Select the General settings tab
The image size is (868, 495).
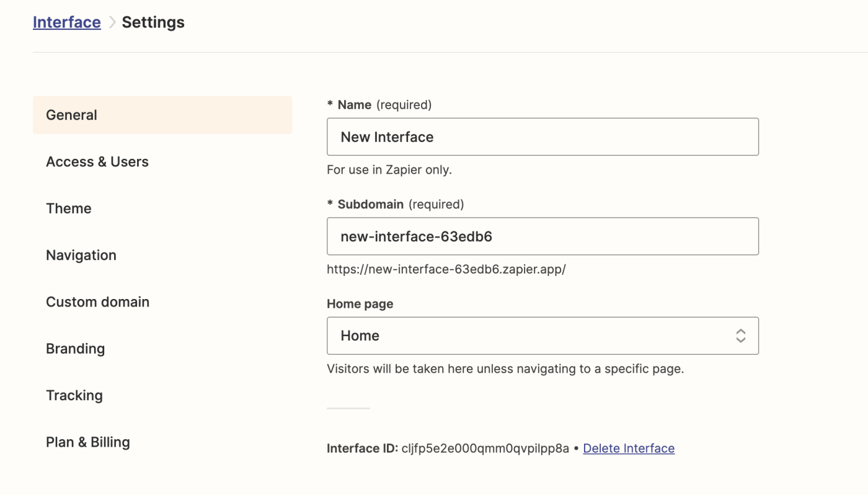coord(162,115)
